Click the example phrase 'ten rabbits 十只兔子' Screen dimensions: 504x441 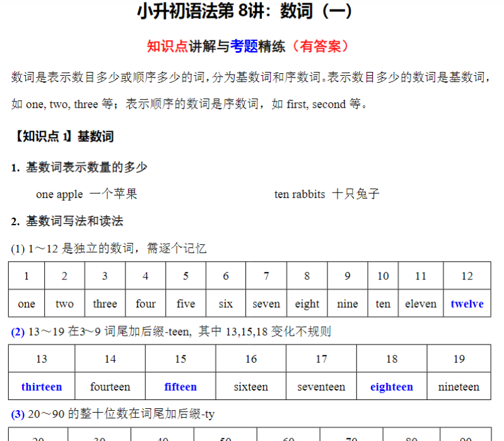click(327, 194)
